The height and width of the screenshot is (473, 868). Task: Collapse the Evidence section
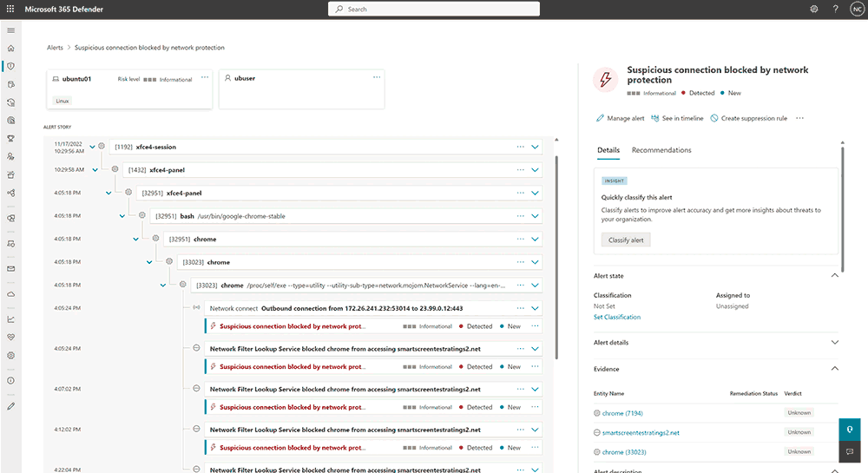click(x=834, y=369)
